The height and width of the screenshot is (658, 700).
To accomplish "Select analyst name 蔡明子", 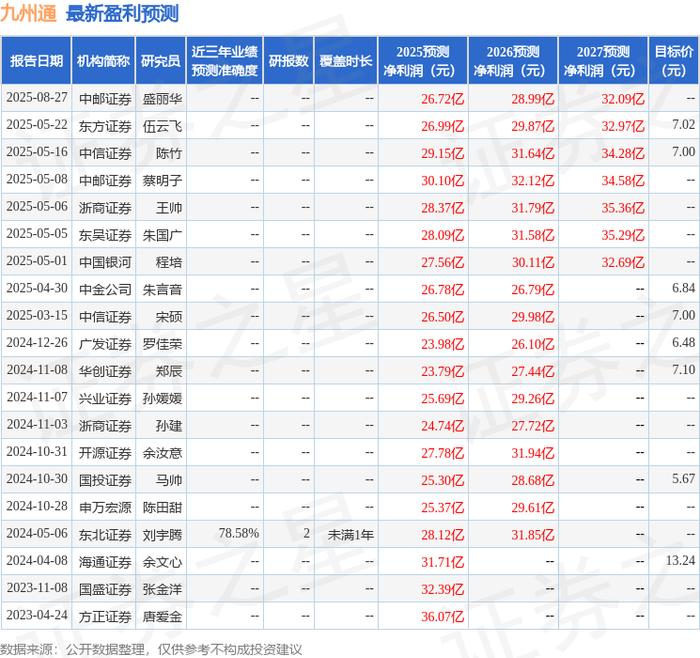I will click(162, 181).
